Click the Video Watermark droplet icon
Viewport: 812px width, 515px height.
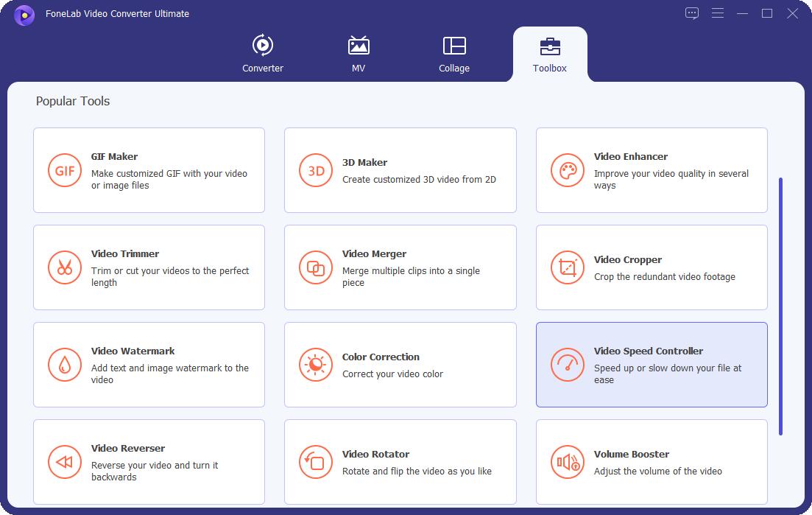tap(65, 365)
